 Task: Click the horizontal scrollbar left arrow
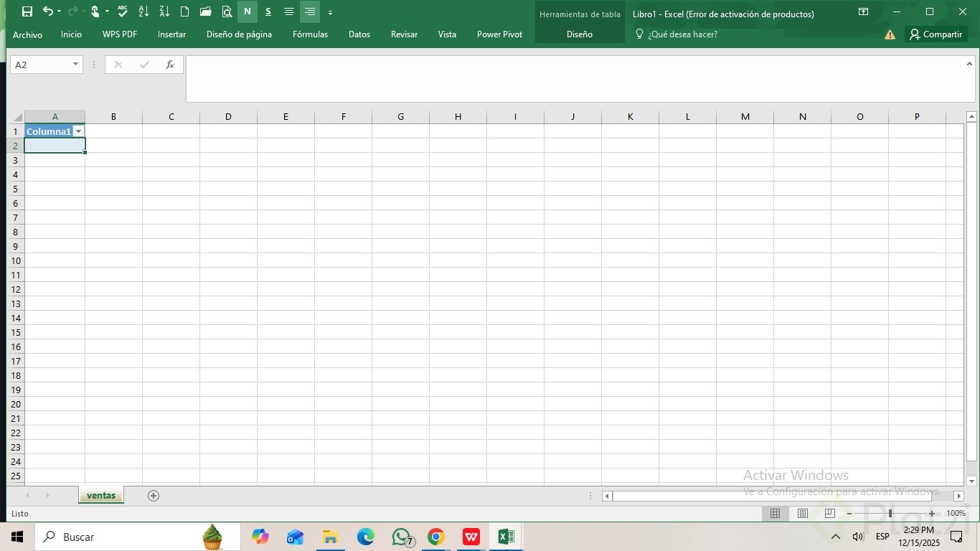point(607,496)
